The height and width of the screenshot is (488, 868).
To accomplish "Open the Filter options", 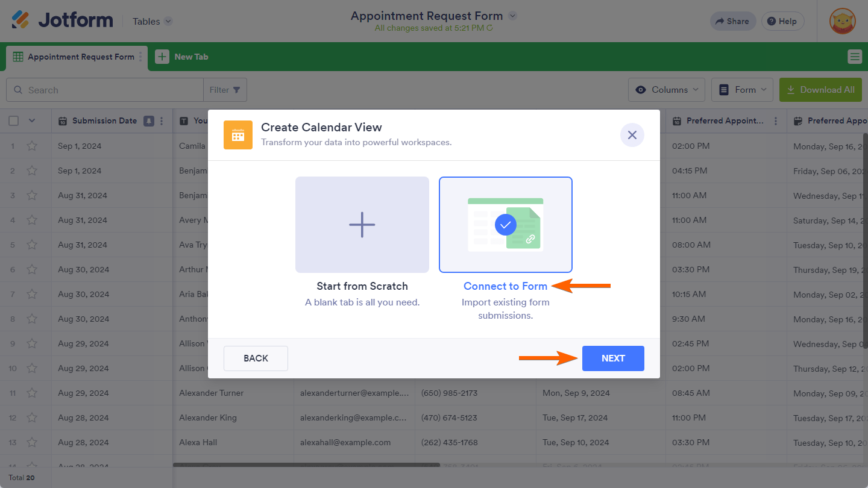I will [x=225, y=90].
